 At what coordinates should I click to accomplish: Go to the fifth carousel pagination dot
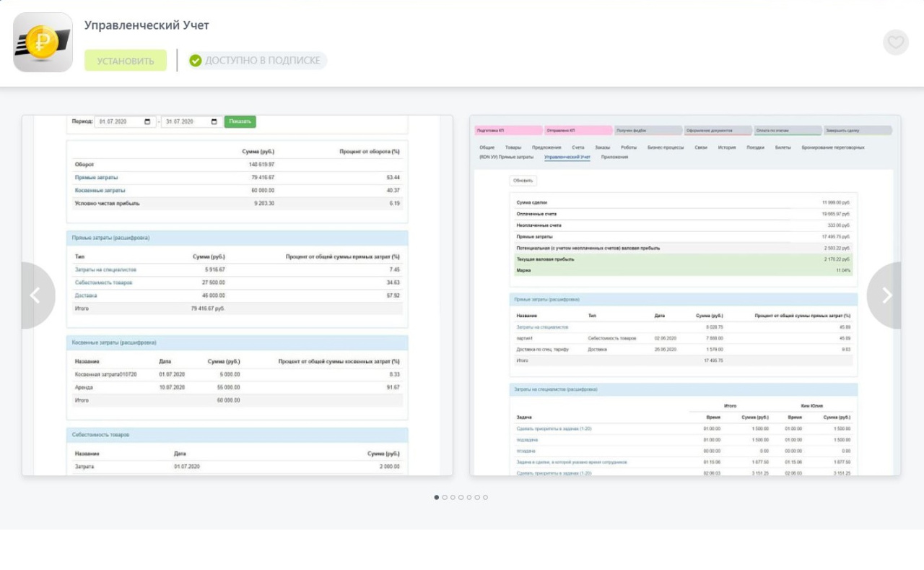coord(469,497)
